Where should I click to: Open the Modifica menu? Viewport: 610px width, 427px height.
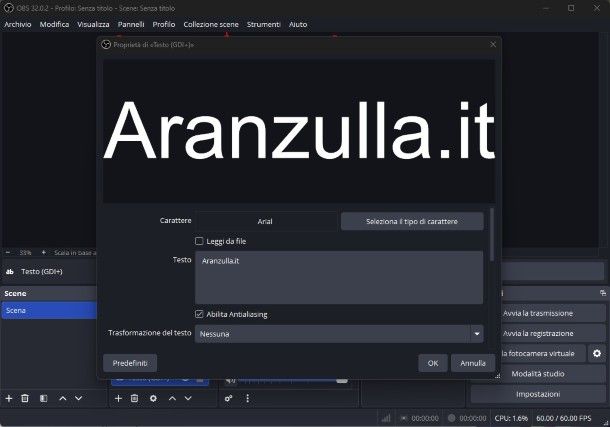coord(54,24)
